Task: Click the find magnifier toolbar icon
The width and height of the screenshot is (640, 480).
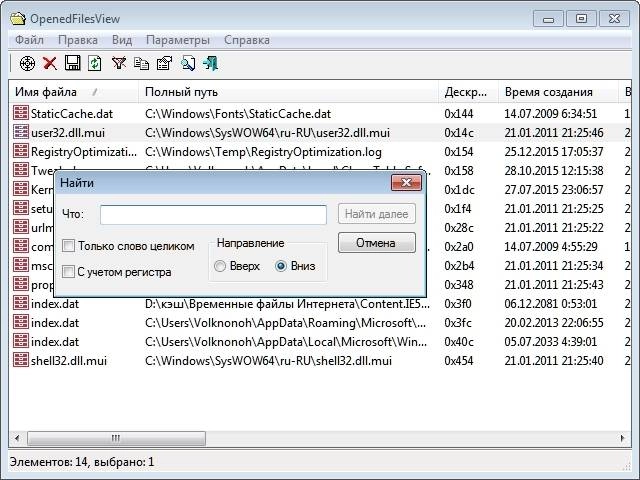Action: [x=188, y=64]
